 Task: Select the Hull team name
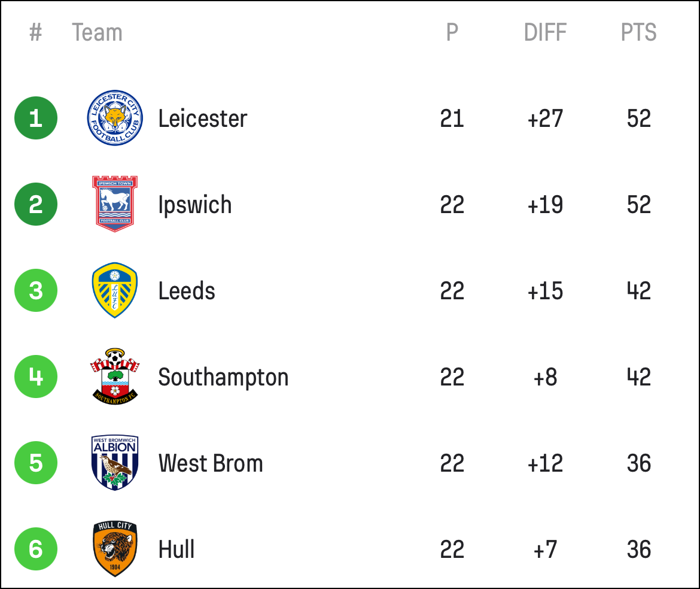click(x=176, y=549)
